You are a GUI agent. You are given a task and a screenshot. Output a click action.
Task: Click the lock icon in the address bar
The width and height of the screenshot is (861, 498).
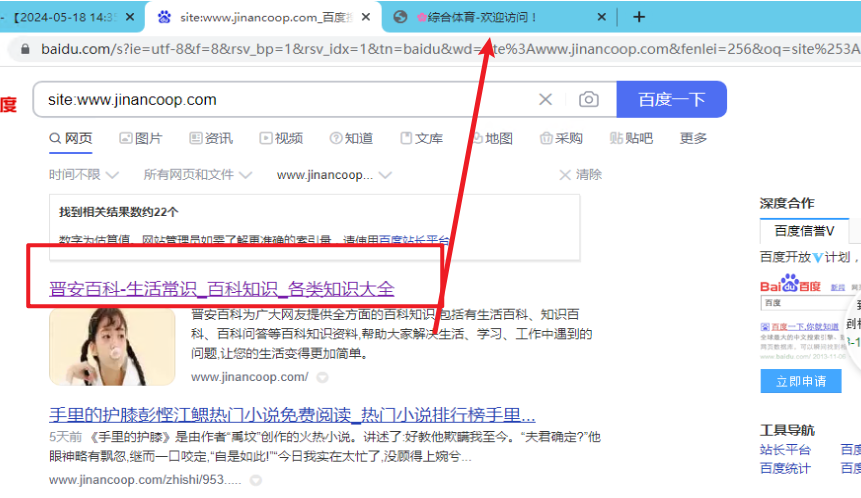click(x=24, y=48)
